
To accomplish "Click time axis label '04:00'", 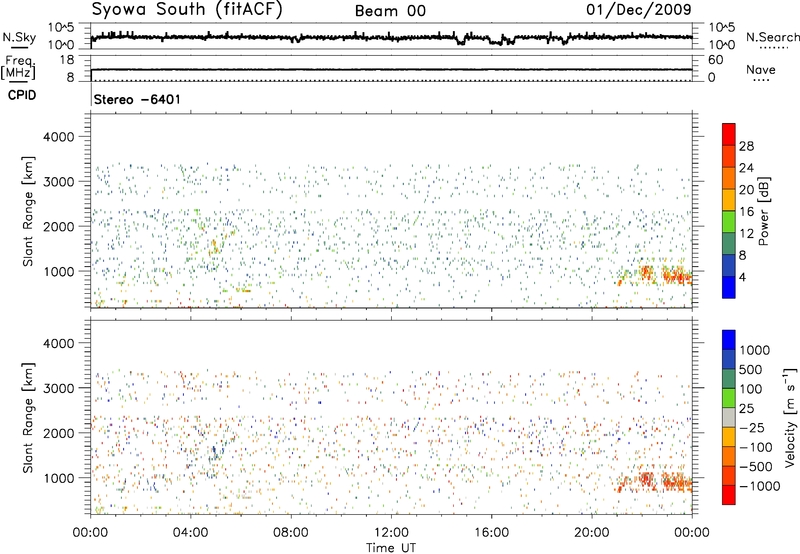I will tap(190, 533).
